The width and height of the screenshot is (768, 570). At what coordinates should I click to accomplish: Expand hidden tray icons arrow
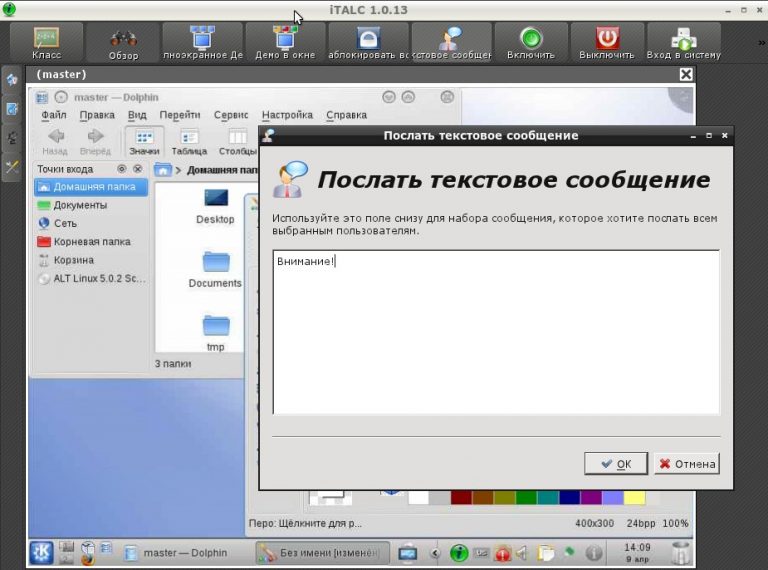(434, 553)
